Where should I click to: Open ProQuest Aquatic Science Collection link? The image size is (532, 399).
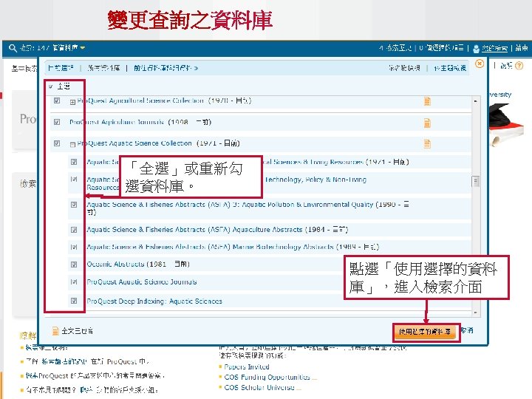click(134, 143)
